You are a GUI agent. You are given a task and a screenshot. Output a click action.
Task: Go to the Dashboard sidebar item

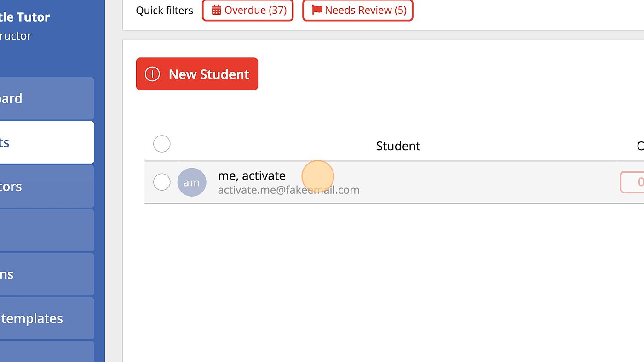[46, 98]
